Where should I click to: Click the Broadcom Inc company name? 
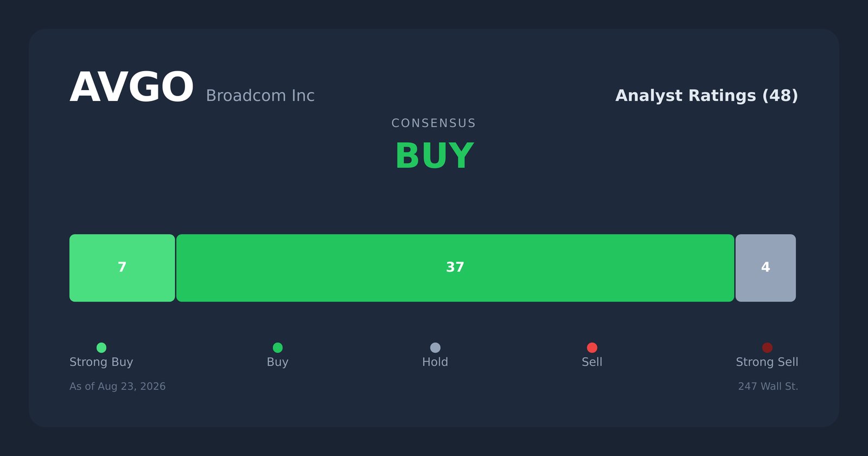[260, 96]
